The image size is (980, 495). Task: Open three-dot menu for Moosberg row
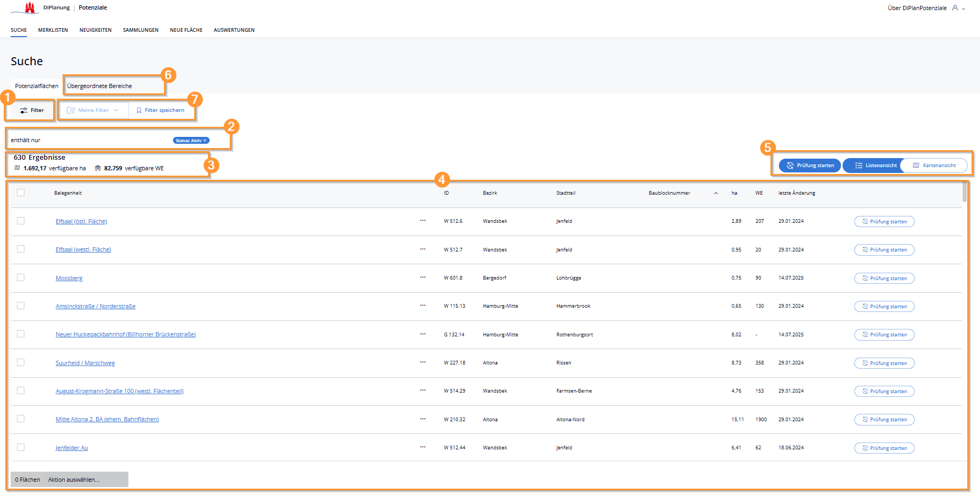422,277
